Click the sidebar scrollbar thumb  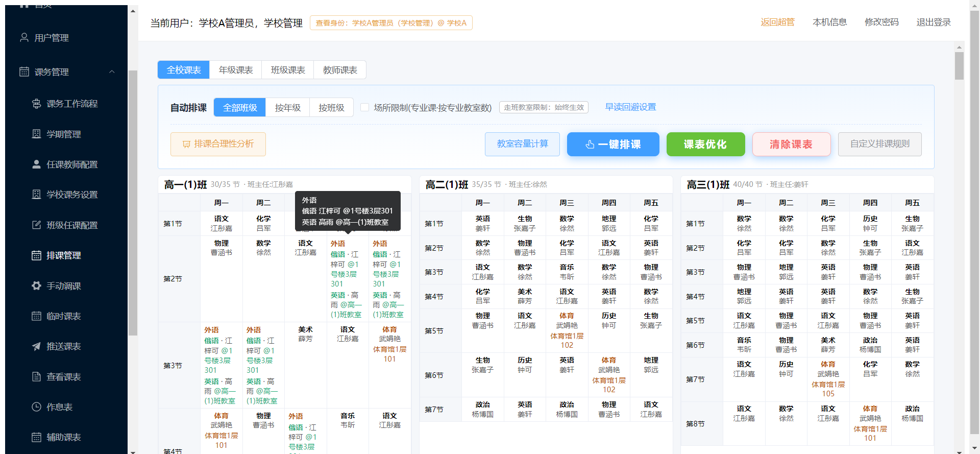tap(133, 203)
